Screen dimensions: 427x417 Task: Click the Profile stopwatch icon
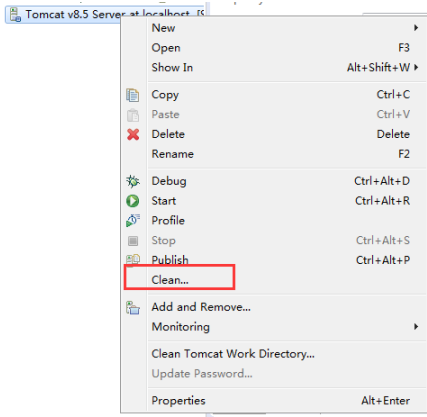[133, 220]
